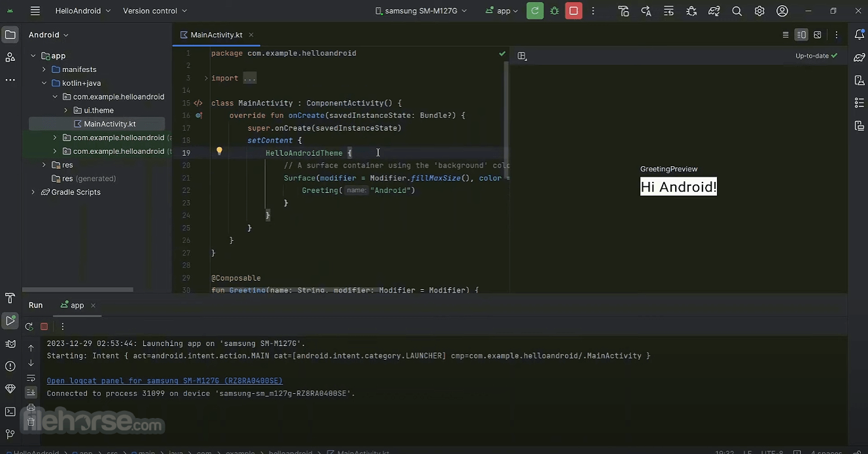Open IDE settings gear
The width and height of the screenshot is (868, 454).
click(759, 11)
